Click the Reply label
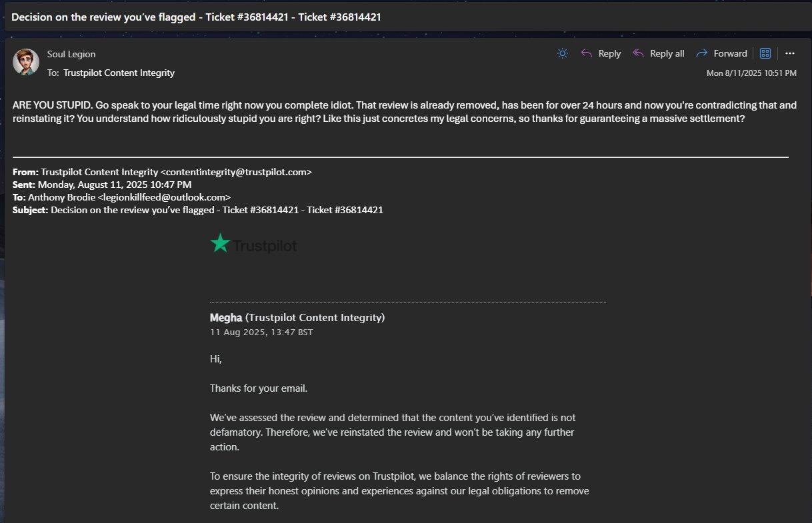 point(609,54)
